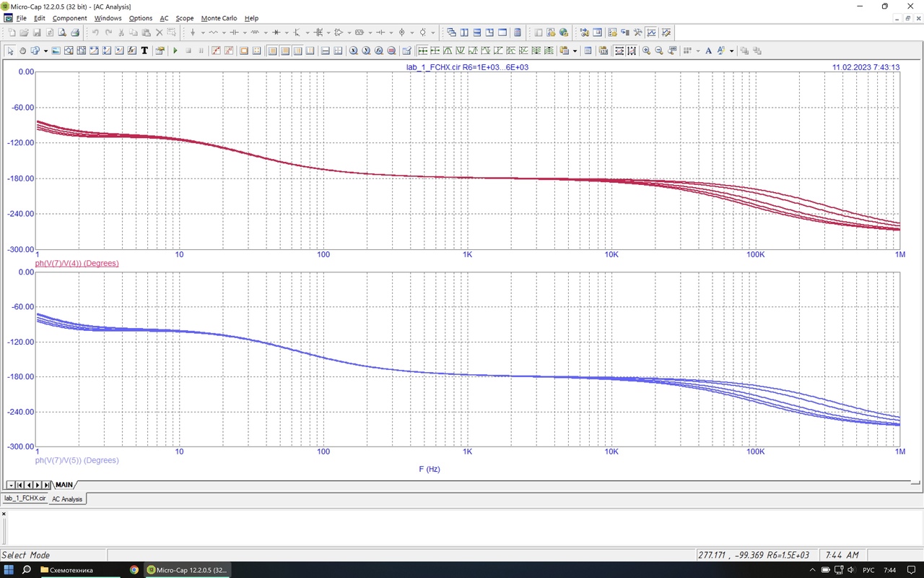
Task: Click the opamp component icon
Action: [x=339, y=33]
